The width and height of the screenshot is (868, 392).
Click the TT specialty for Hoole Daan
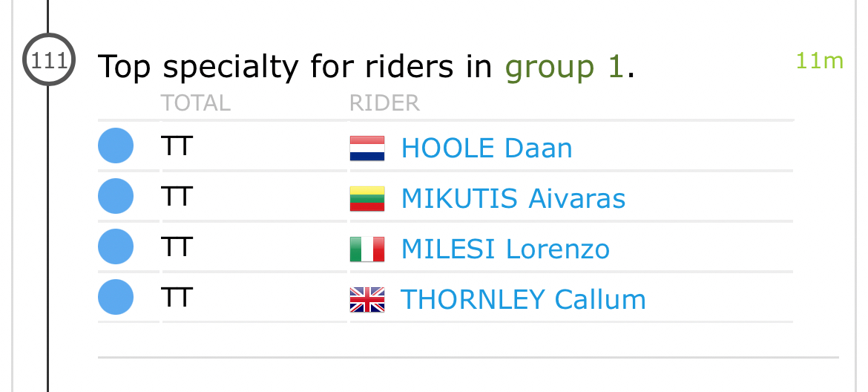pyautogui.click(x=177, y=146)
